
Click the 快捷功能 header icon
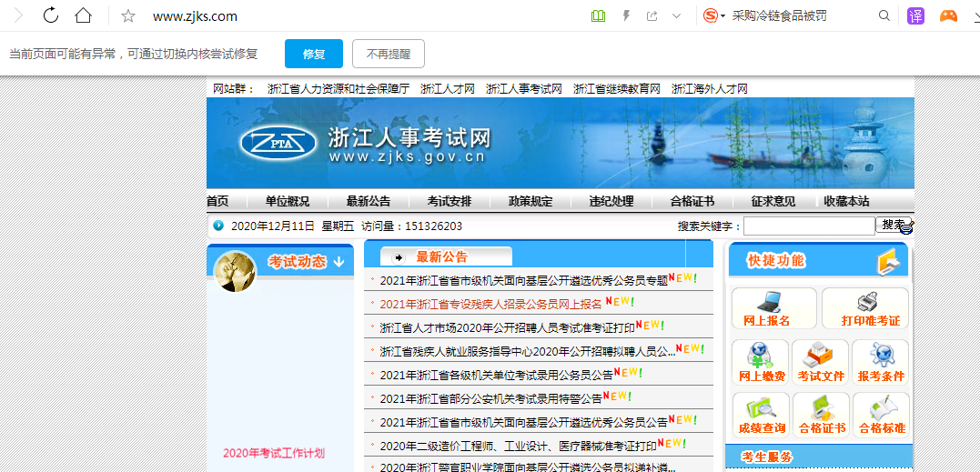[x=890, y=262]
